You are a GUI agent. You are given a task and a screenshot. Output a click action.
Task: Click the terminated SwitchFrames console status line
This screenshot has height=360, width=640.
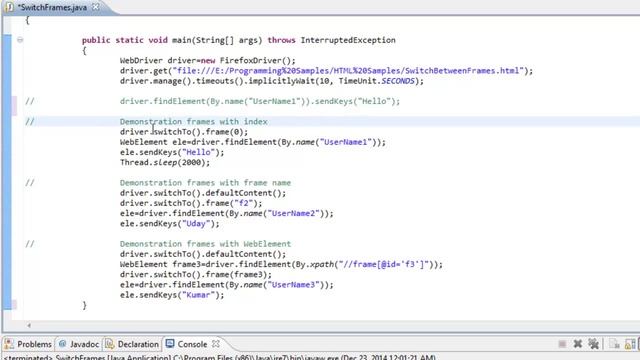pyautogui.click(x=219, y=357)
